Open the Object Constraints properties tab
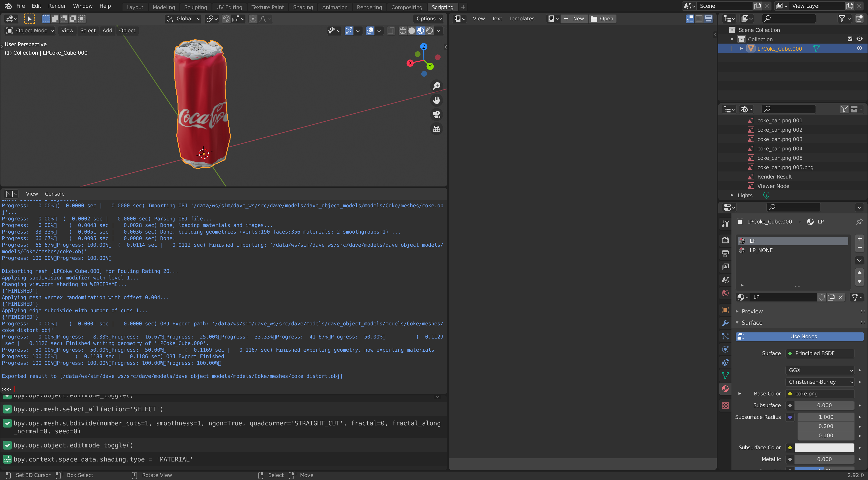Viewport: 868px width, 480px height. click(725, 362)
